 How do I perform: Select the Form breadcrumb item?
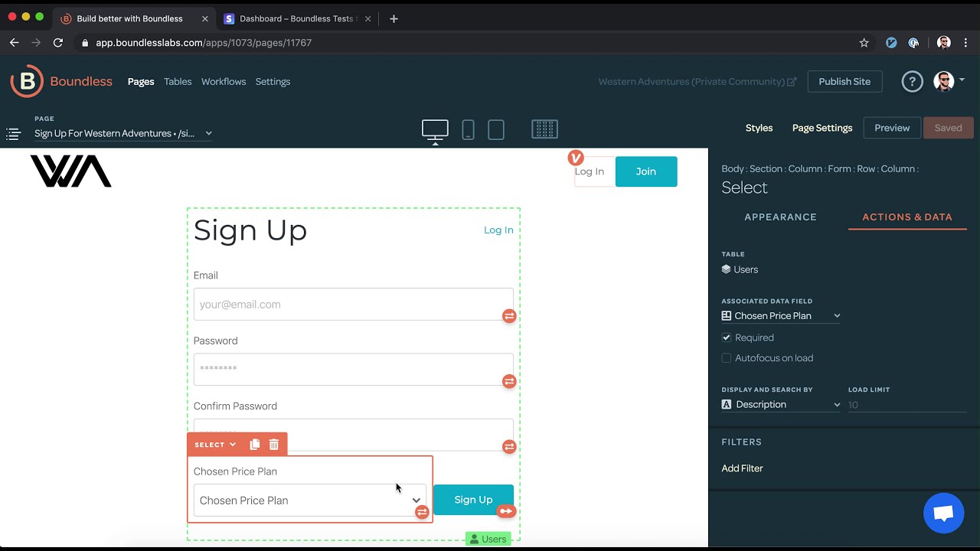839,168
